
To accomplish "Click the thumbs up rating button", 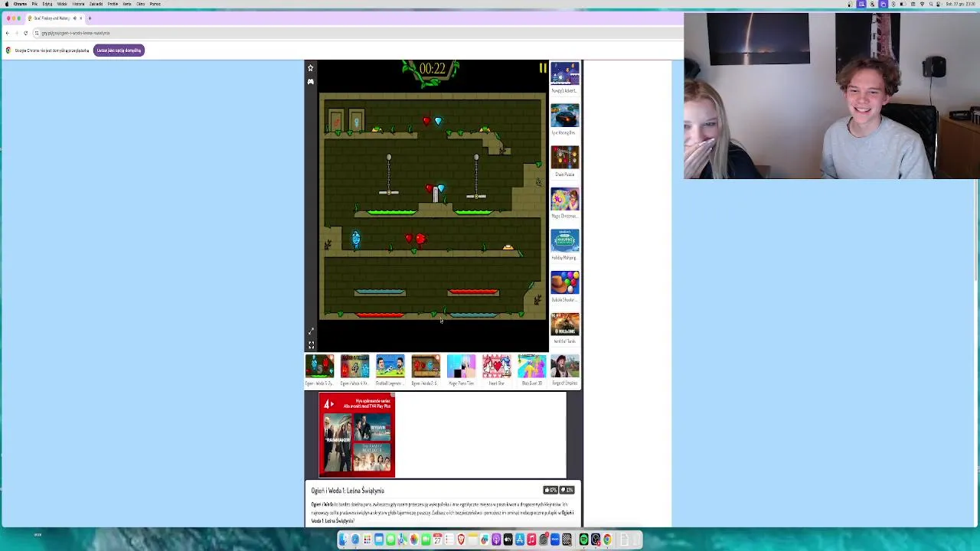I will [x=550, y=490].
